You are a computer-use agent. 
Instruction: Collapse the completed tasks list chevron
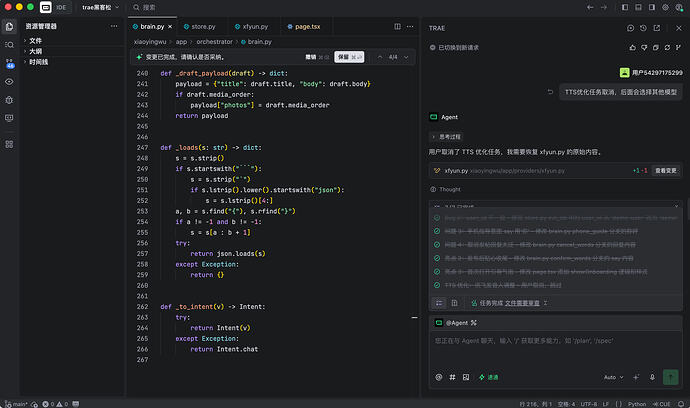[x=676, y=206]
